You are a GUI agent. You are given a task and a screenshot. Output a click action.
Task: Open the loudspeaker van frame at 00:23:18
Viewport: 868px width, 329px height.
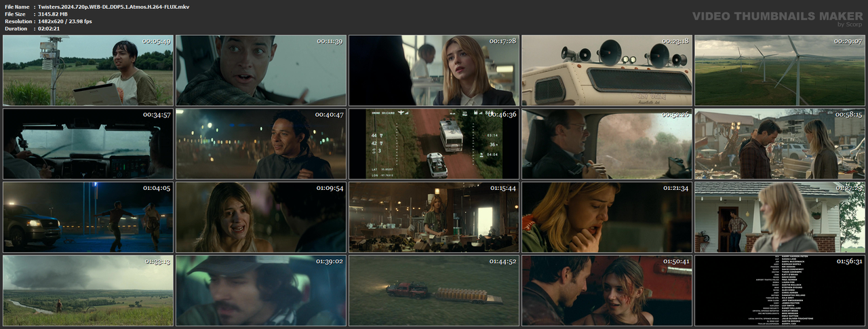tap(607, 71)
